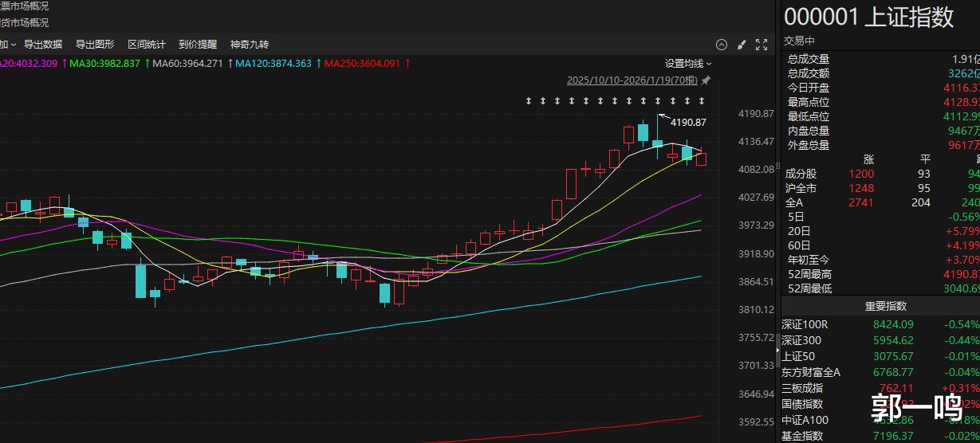Toggle fullscreen chart view icon
This screenshot has height=443, width=980.
[762, 45]
